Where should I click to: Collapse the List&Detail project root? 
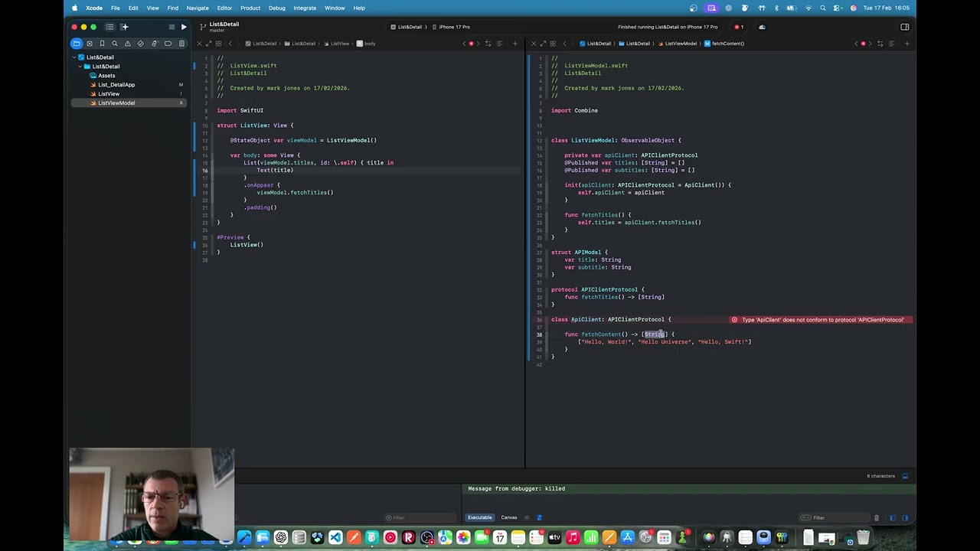(x=75, y=57)
